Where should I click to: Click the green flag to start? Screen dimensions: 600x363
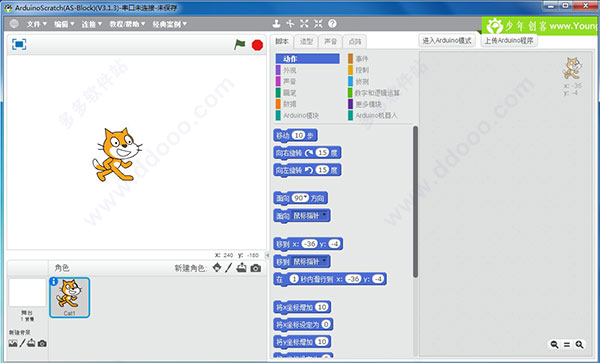tap(240, 45)
